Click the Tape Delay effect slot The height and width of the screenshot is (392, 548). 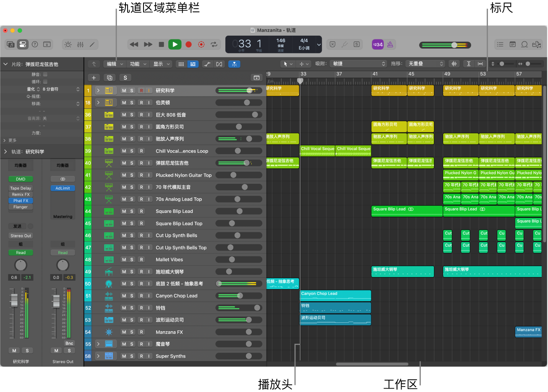click(21, 188)
